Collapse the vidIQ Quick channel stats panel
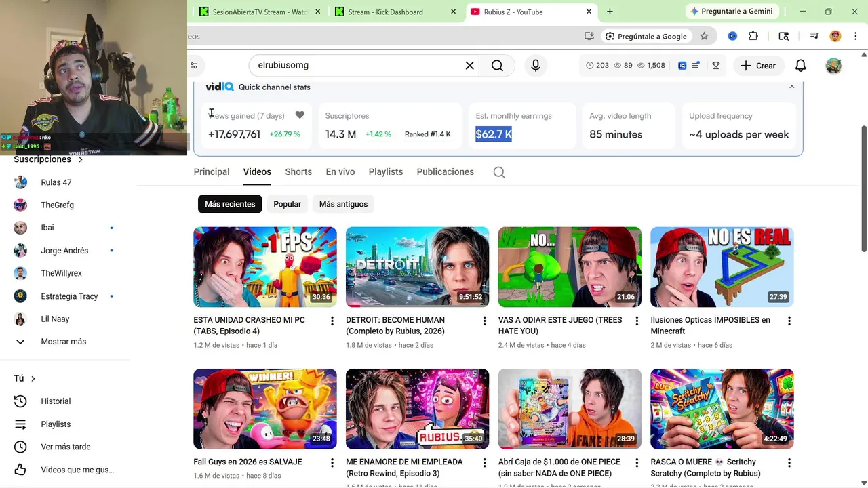This screenshot has height=488, width=868. tap(791, 87)
